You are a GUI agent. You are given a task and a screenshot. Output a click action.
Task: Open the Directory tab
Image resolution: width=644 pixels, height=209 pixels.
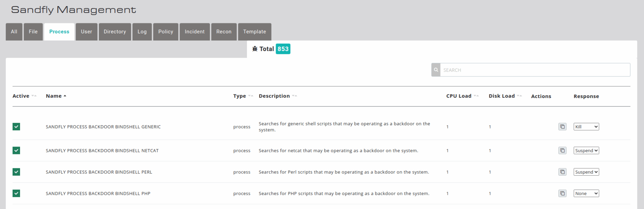click(115, 32)
